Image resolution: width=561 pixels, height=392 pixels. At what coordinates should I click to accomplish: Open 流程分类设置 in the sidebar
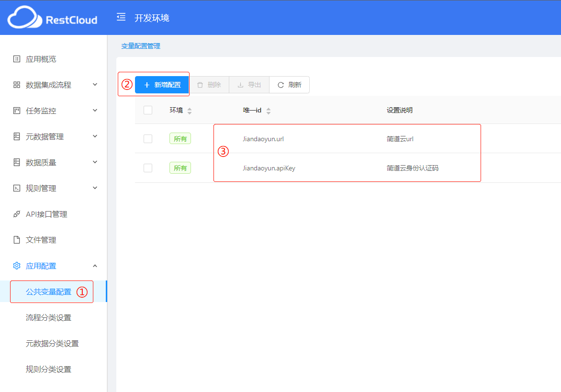pos(48,318)
